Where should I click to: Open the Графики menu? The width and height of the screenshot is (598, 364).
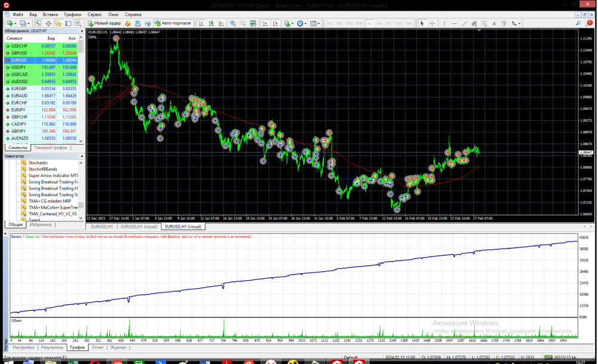(x=72, y=14)
